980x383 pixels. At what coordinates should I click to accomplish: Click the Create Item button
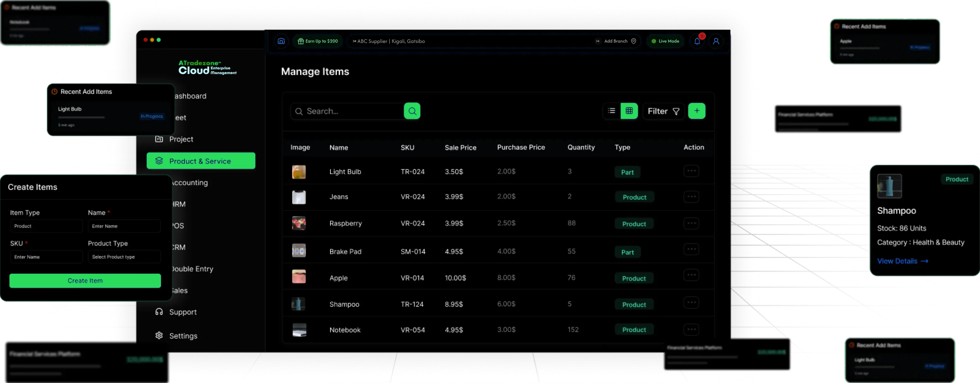pyautogui.click(x=85, y=281)
